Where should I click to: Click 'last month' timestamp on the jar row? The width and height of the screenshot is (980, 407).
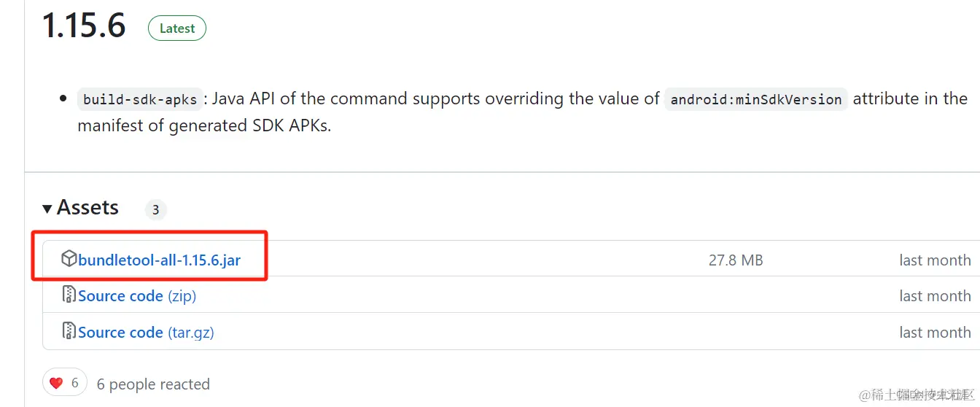935,260
